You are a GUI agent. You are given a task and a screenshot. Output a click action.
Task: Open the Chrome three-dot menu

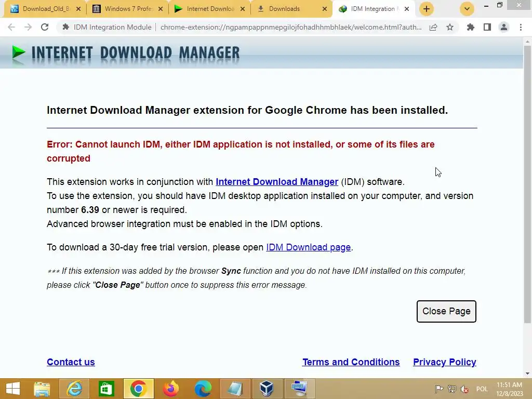[521, 27]
